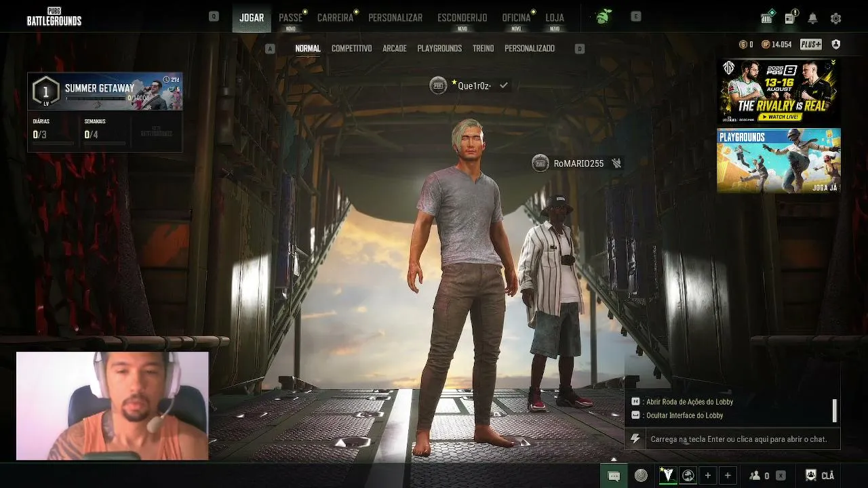Viewport: 868px width, 488px height.
Task: Open the PASSE tab
Action: click(x=291, y=18)
